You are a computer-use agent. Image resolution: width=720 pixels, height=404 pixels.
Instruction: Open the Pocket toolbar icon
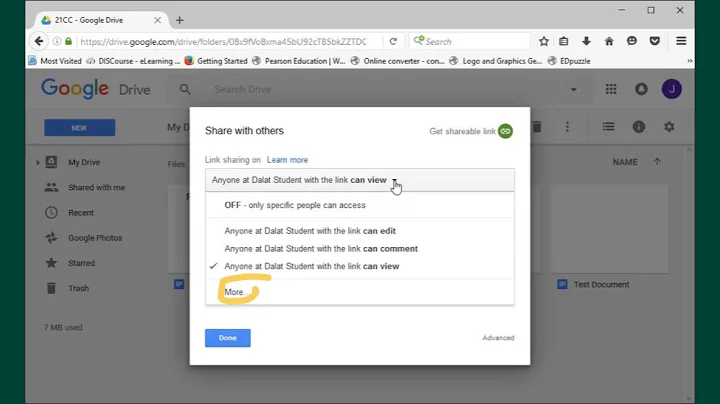[655, 41]
